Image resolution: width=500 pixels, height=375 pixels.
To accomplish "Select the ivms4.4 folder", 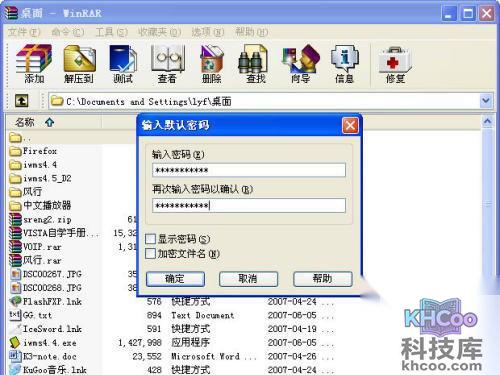I will click(33, 165).
